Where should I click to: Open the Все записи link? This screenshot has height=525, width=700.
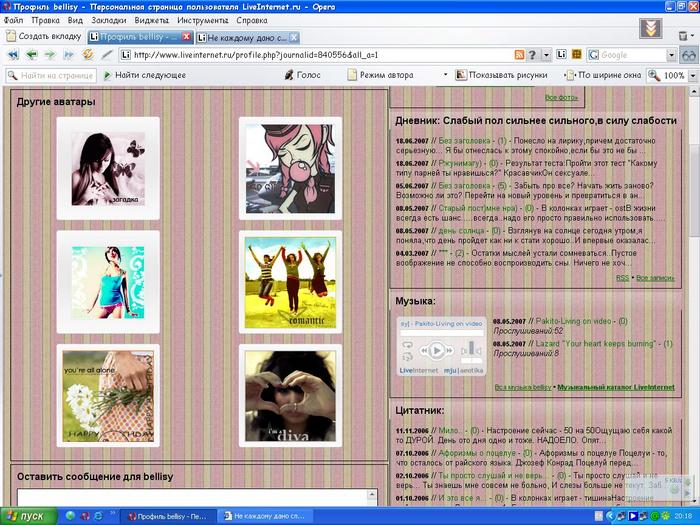pyautogui.click(x=655, y=278)
